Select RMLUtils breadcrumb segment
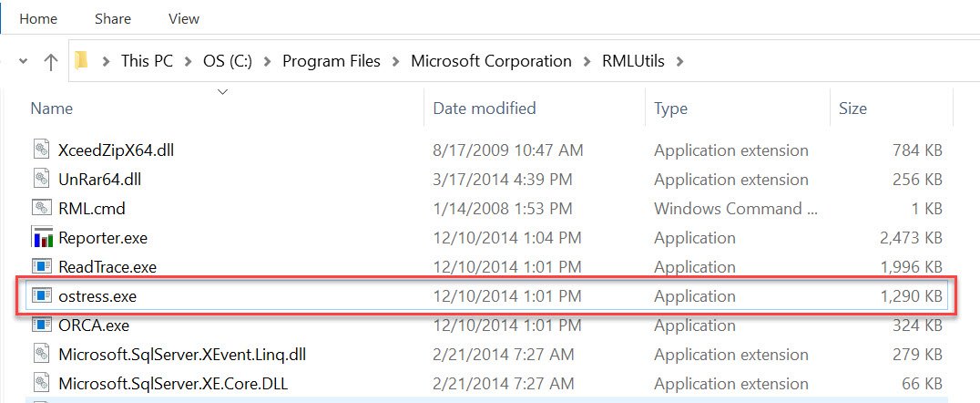The height and width of the screenshot is (403, 980). (x=633, y=61)
